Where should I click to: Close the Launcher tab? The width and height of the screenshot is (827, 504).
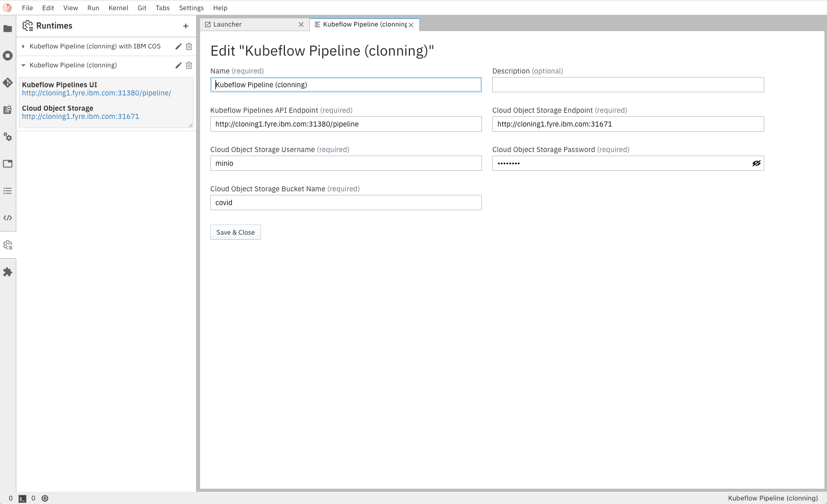(301, 24)
